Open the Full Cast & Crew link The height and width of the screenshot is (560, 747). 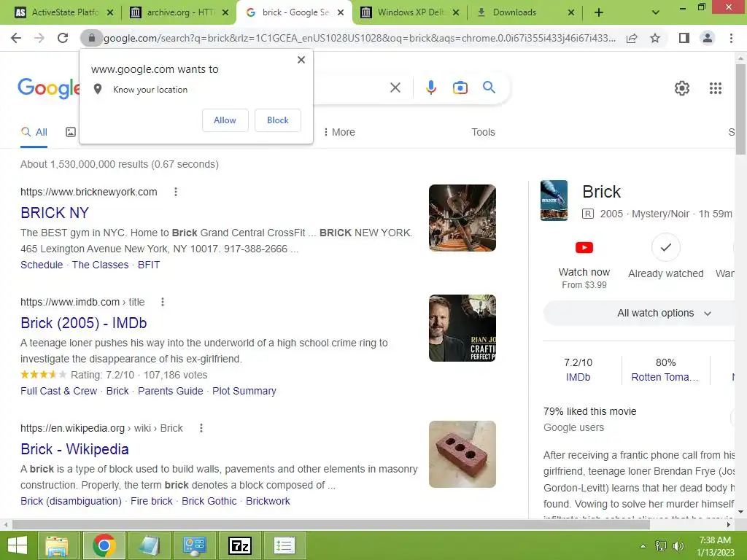[58, 391]
